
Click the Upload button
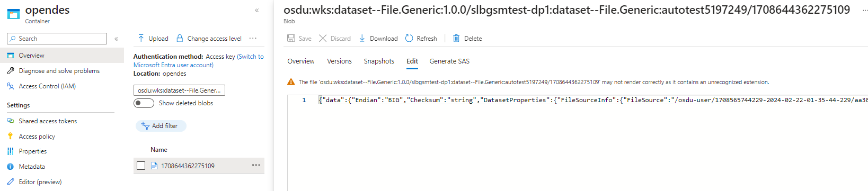(153, 39)
